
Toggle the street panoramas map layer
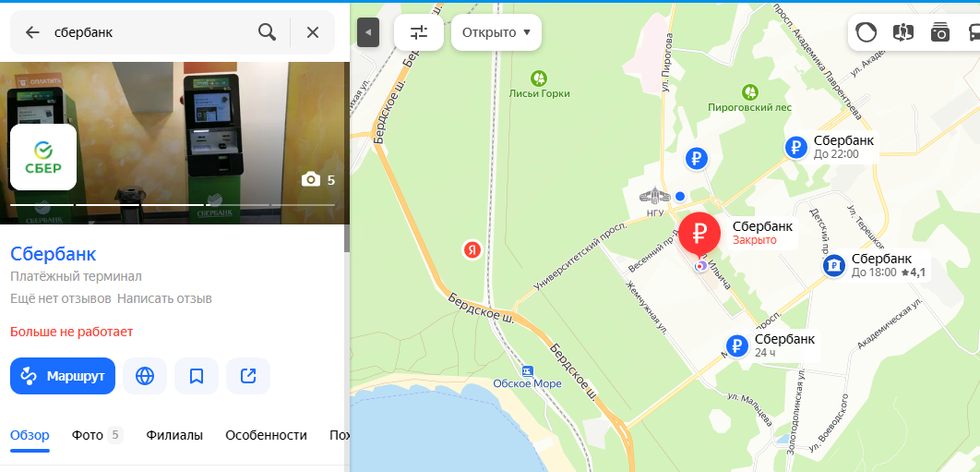click(x=903, y=32)
